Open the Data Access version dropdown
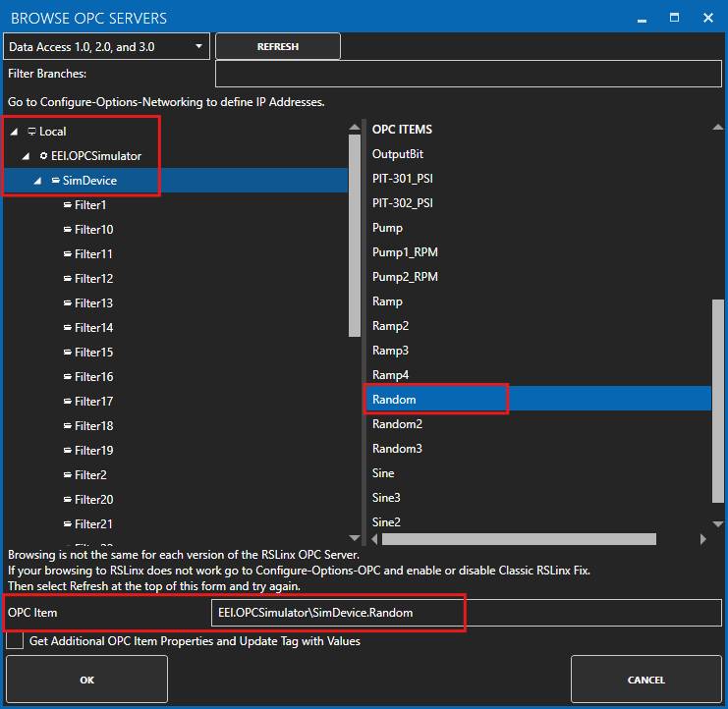Image resolution: width=728 pixels, height=709 pixels. click(x=106, y=46)
